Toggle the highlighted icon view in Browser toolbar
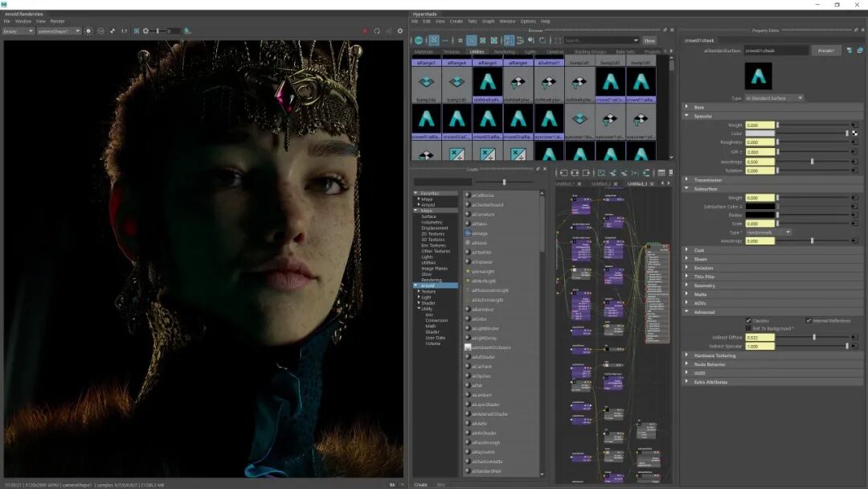 [471, 40]
